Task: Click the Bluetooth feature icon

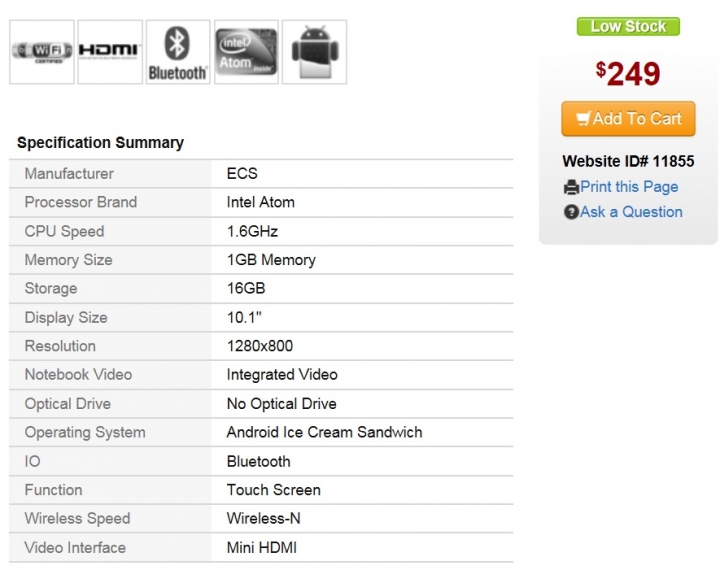Action: click(x=178, y=52)
